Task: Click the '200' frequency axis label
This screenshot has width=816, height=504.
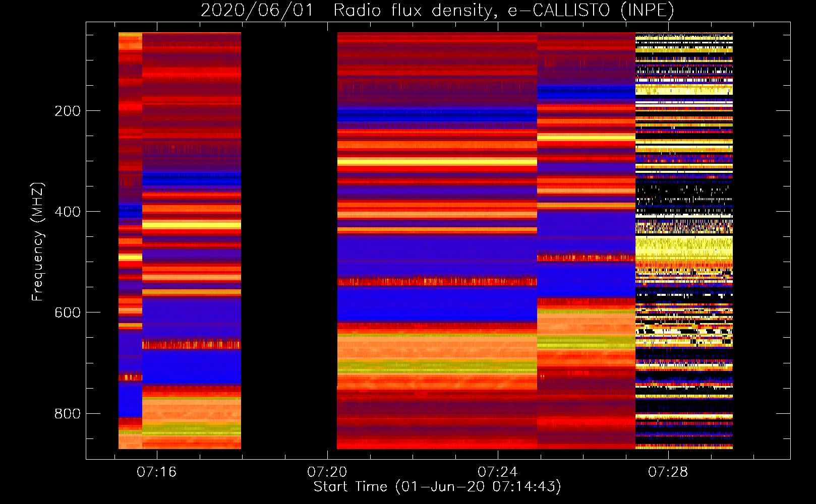Action: click(68, 110)
